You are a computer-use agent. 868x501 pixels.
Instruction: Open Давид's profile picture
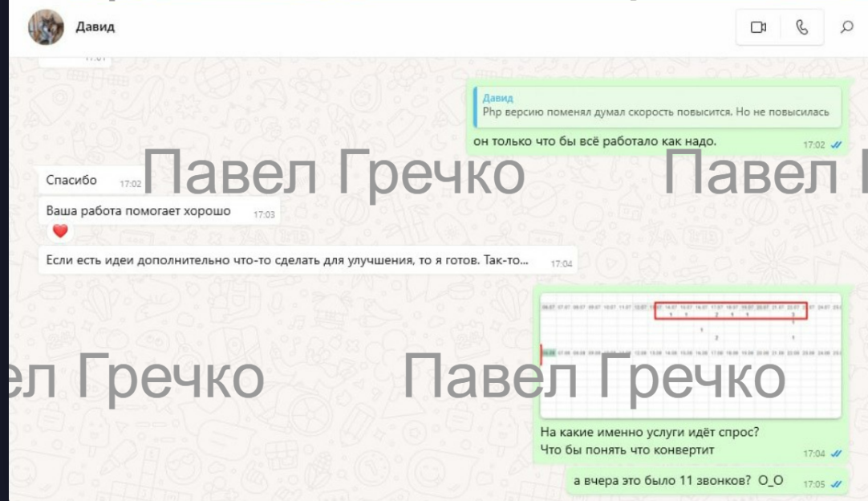[46, 26]
